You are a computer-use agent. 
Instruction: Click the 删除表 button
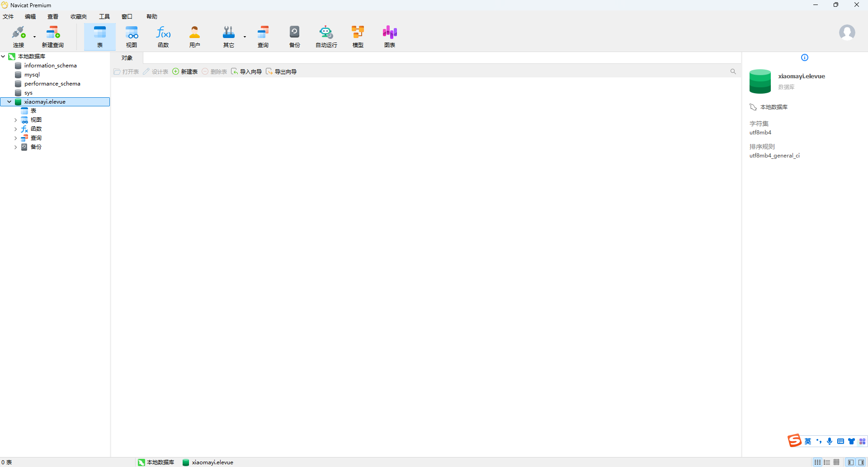[x=214, y=71]
